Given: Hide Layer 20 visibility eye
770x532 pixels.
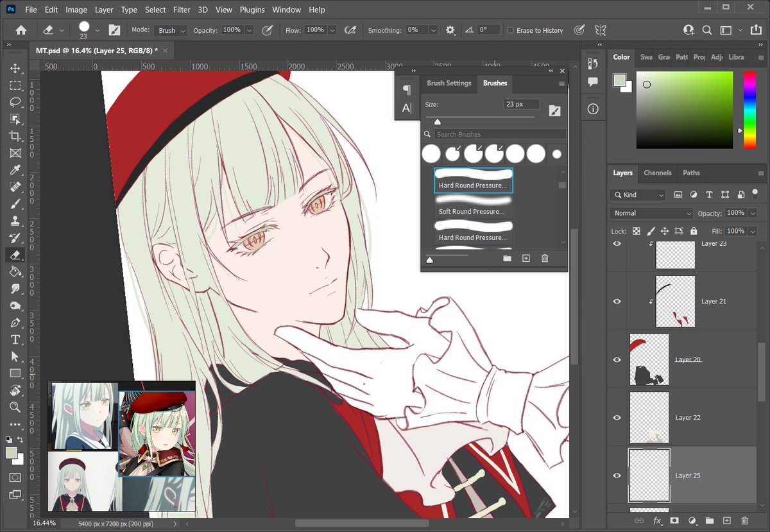Looking at the screenshot, I should [x=617, y=360].
